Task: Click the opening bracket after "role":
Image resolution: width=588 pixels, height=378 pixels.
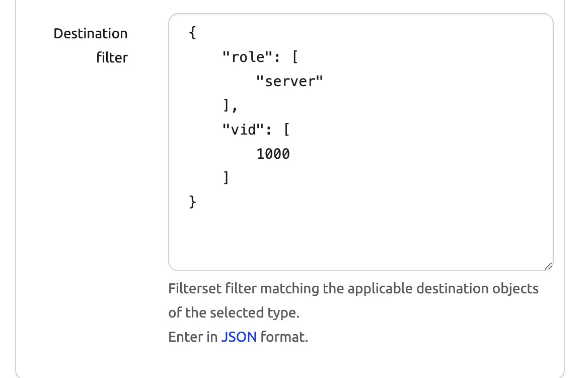Action: (295, 57)
